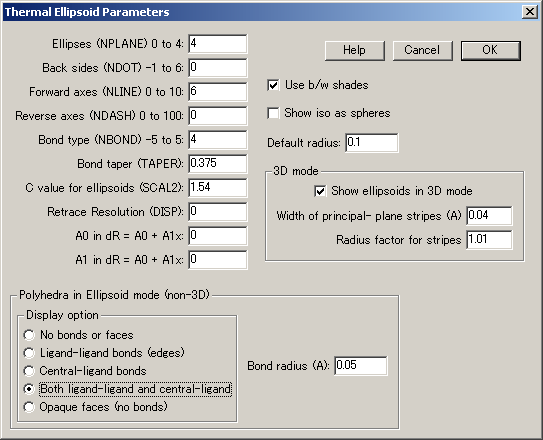Click the Default radius input box
The image size is (543, 440).
pyautogui.click(x=372, y=143)
